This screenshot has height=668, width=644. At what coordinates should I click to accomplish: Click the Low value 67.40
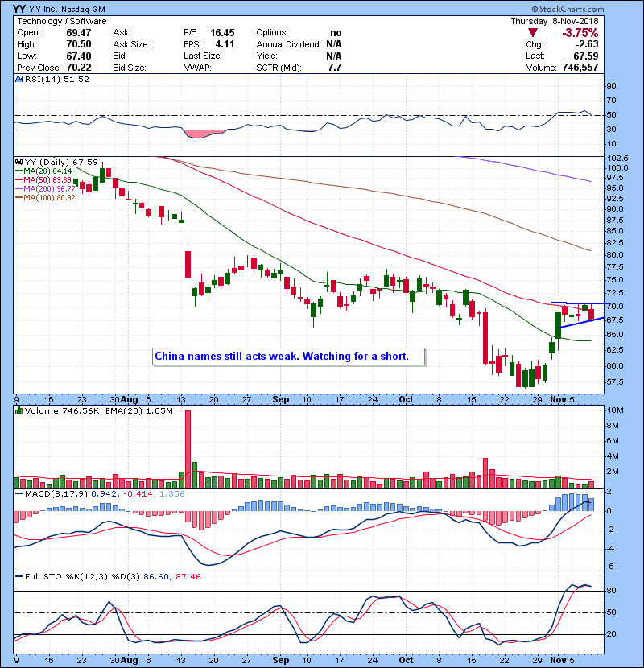[x=78, y=56]
